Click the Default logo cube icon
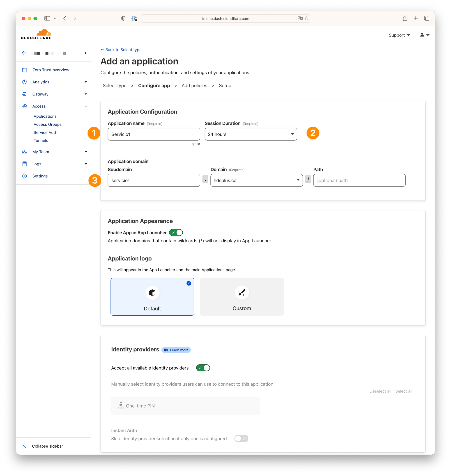The image size is (451, 476). click(x=152, y=293)
